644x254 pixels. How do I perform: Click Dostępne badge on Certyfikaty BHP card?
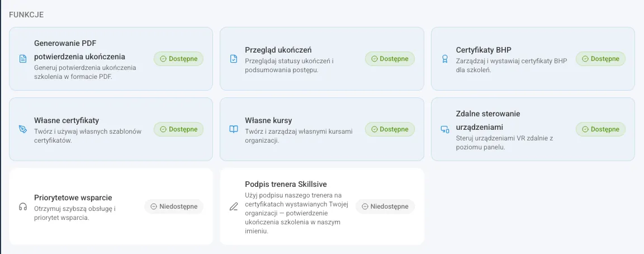point(600,59)
